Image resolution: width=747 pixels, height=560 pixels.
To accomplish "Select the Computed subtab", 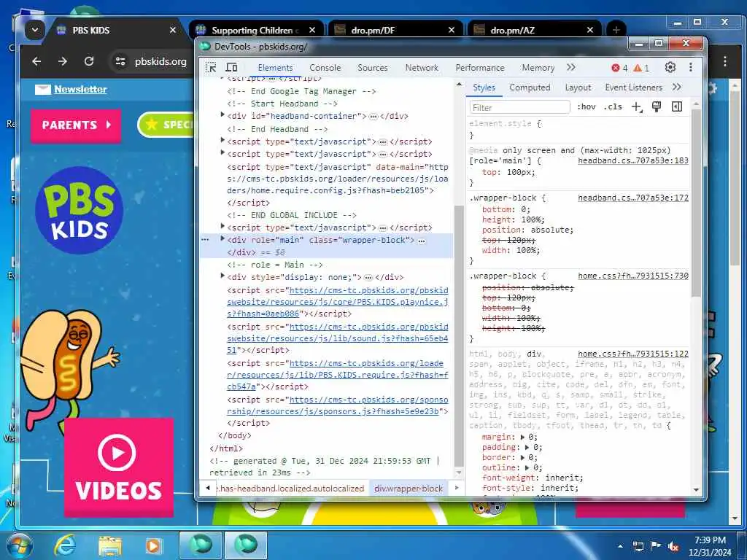I will point(530,87).
